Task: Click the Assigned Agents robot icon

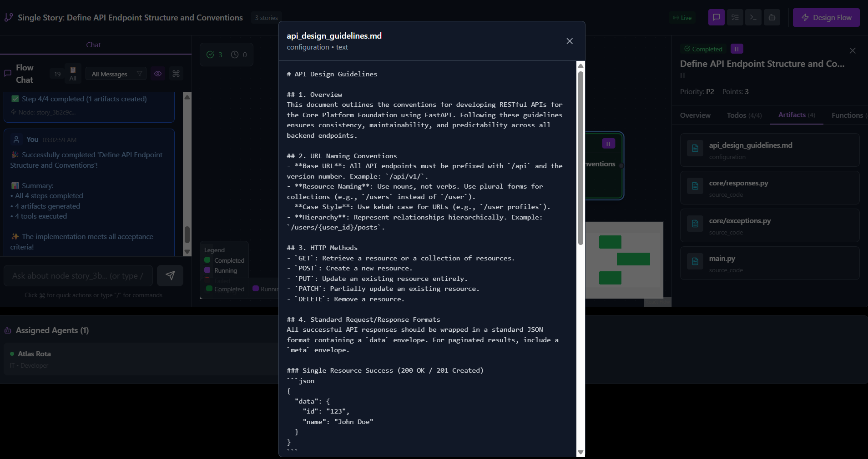Action: [x=8, y=330]
